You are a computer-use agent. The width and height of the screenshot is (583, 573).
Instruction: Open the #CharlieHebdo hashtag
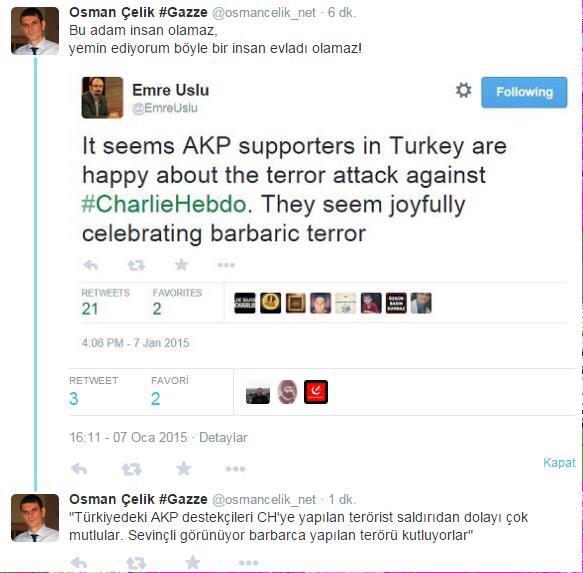pyautogui.click(x=164, y=204)
